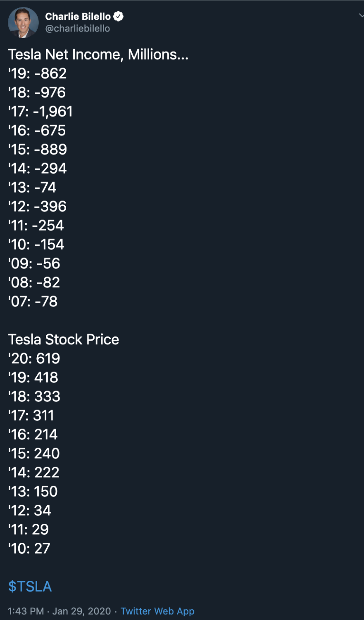
Task: Click the Jan 29, 2020 tweet date
Action: coord(81,611)
